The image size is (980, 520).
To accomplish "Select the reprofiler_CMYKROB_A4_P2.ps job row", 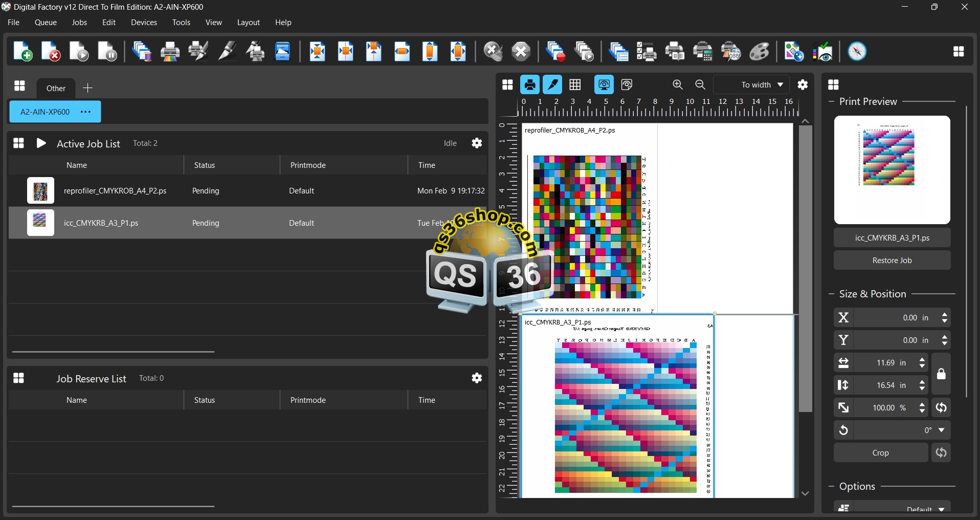I will tap(115, 191).
